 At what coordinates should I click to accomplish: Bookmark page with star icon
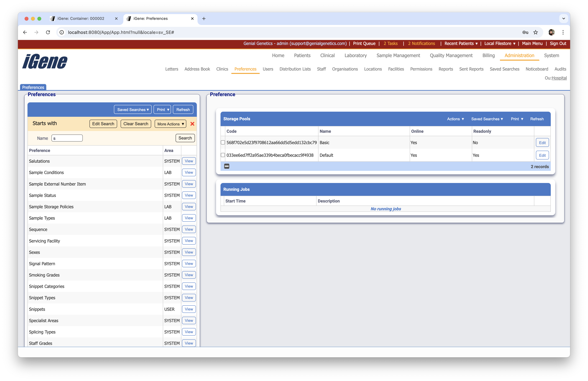536,32
